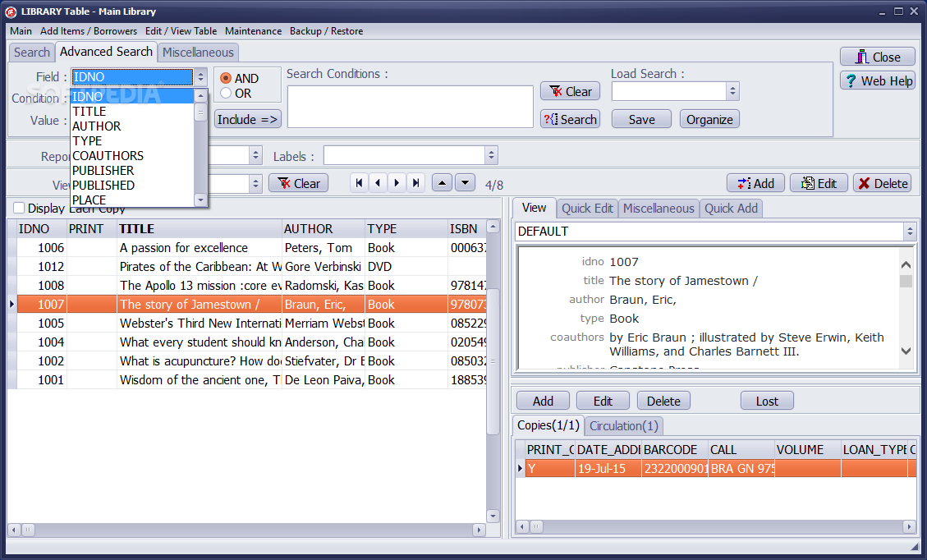Select row 1005 Webster's Third New International
Viewport: 927px width, 560px height.
[x=251, y=324]
